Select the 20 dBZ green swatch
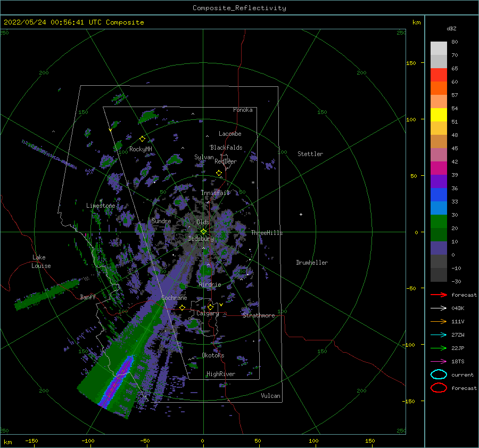Viewport: 479px width, 448px height. click(x=439, y=221)
